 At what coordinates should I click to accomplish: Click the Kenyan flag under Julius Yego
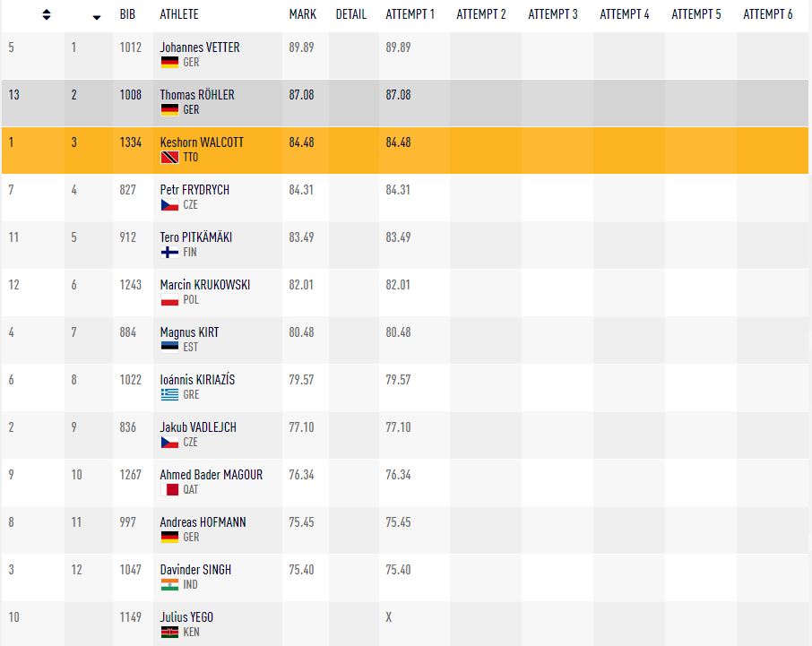(x=169, y=633)
